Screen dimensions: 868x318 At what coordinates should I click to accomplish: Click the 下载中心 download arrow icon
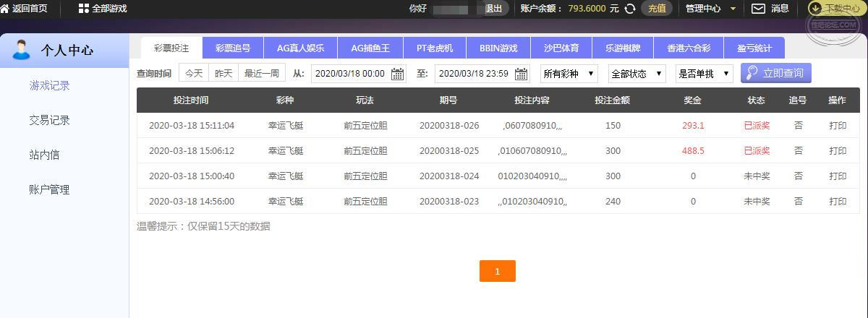click(x=815, y=9)
